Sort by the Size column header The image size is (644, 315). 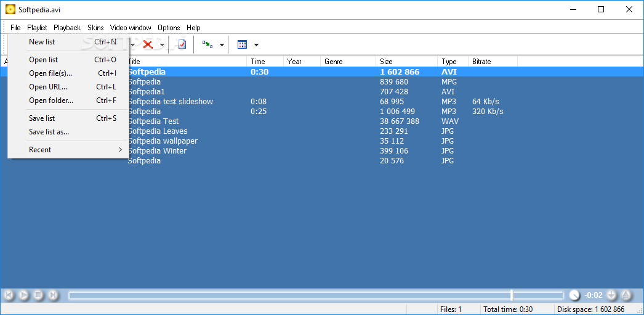point(406,62)
